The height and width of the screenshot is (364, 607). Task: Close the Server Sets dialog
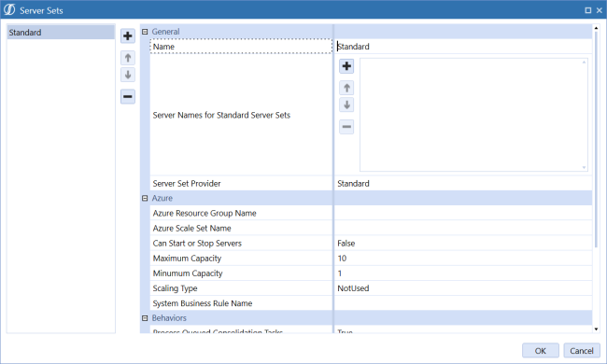pos(600,10)
